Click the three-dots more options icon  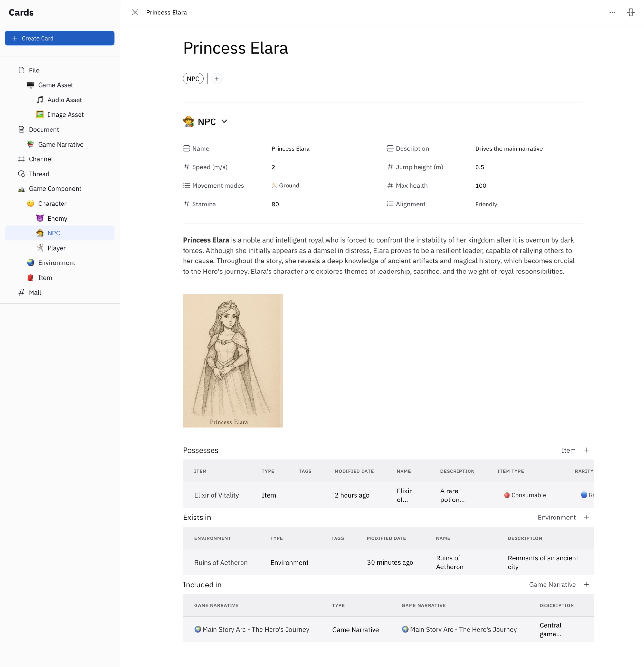(x=612, y=13)
